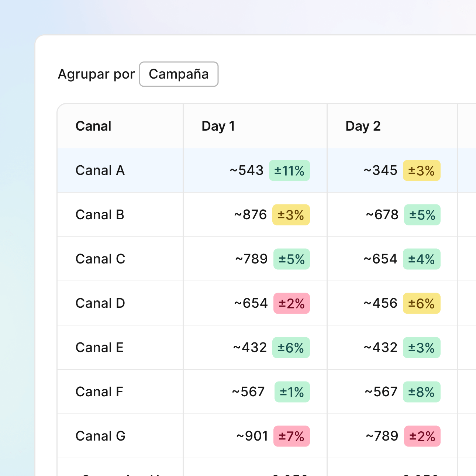Select the Canal G row label

click(x=100, y=436)
